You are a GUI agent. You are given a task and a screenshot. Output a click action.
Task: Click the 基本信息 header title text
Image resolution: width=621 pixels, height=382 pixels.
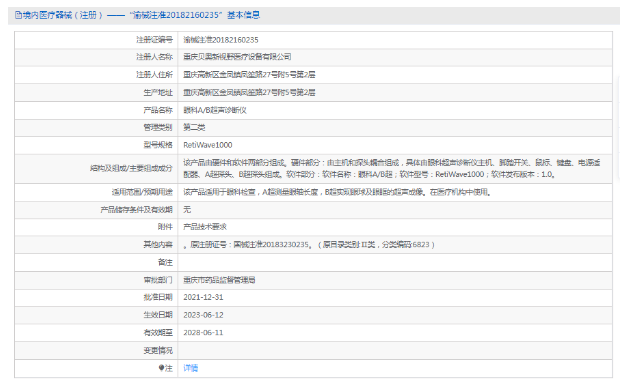pyautogui.click(x=243, y=15)
